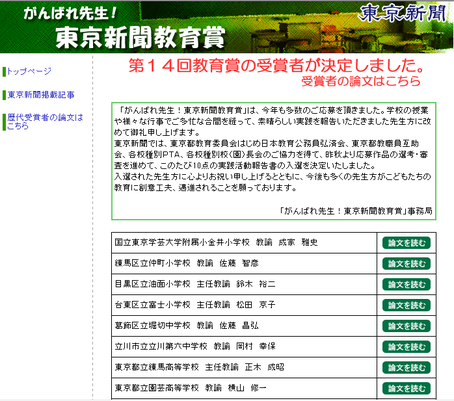Click 論文を読む for 練馬区立仲町小学校 row
Screen dimensions: 454x401
pos(406,264)
